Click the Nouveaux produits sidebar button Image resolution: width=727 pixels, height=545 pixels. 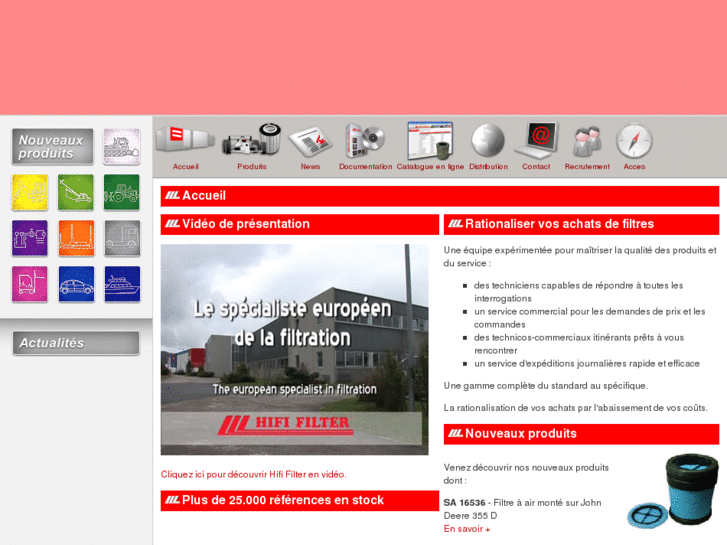(52, 147)
